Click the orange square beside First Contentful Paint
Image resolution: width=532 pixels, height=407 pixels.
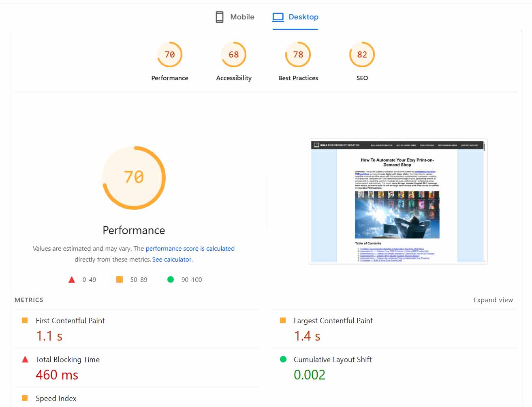pyautogui.click(x=25, y=320)
